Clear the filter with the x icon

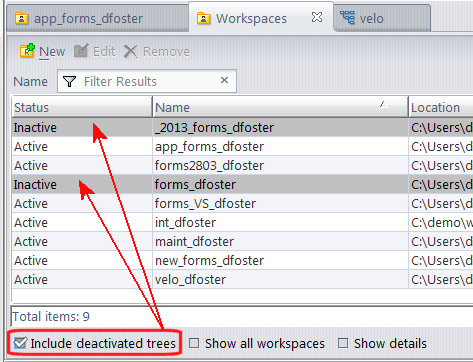click(224, 80)
